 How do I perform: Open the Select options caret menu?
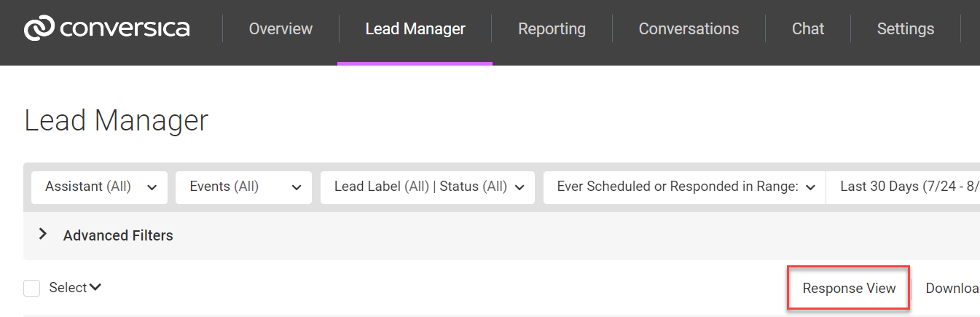tap(95, 288)
